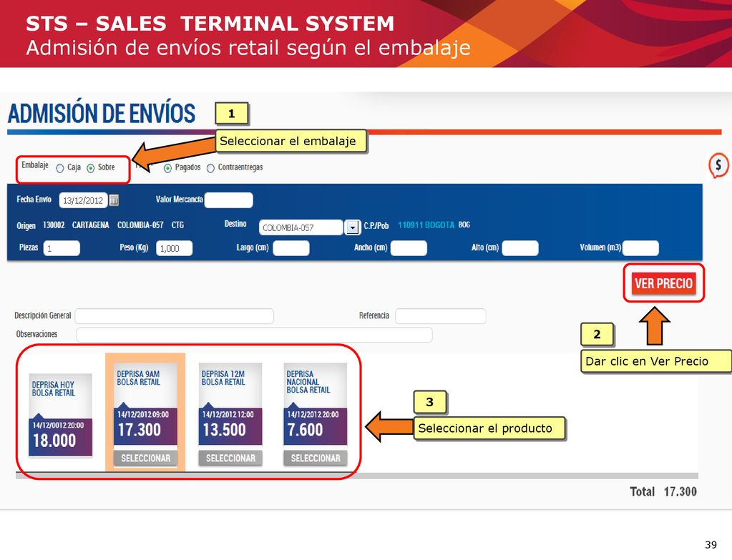
Task: Choose the Pagados payment radio button
Action: [167, 168]
